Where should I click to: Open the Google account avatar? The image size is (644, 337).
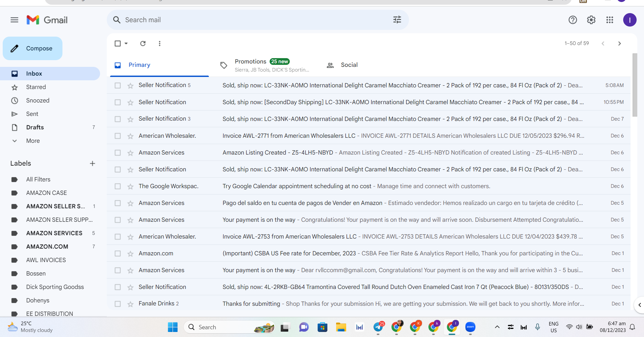click(630, 20)
